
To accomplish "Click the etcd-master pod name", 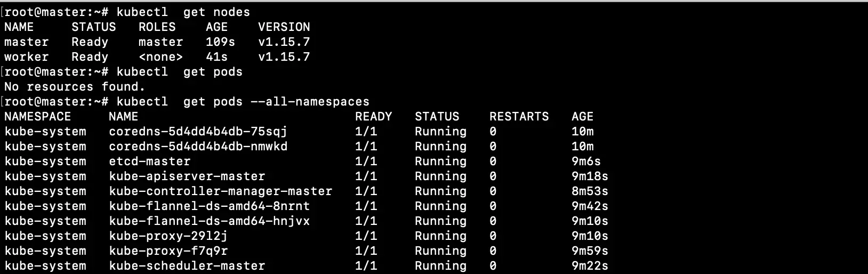I will [x=149, y=161].
